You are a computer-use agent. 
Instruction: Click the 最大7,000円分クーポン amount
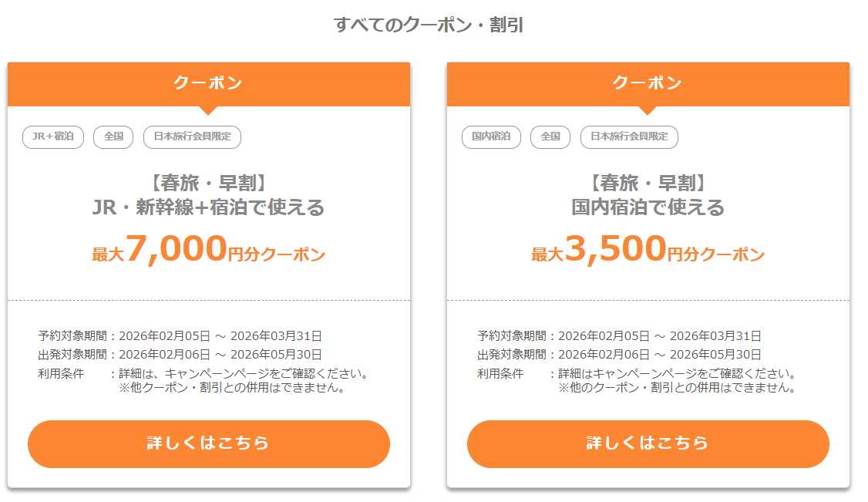(208, 250)
